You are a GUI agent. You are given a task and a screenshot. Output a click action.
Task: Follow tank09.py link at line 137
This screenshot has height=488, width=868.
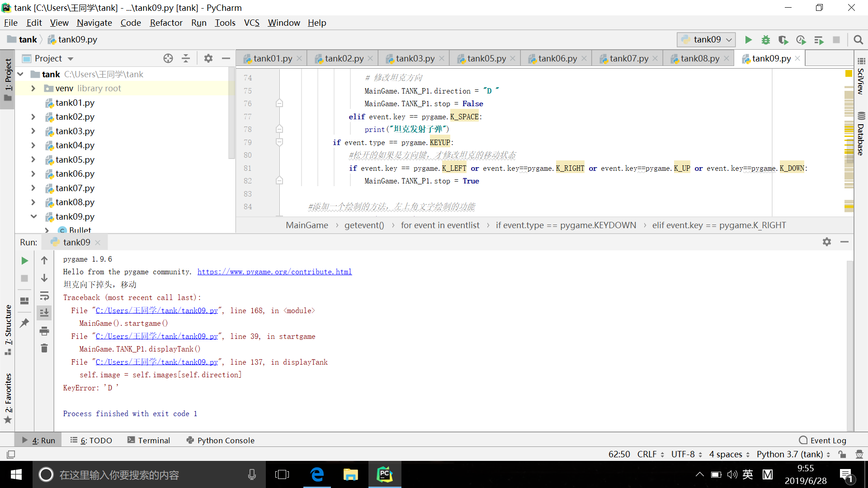[x=157, y=362]
